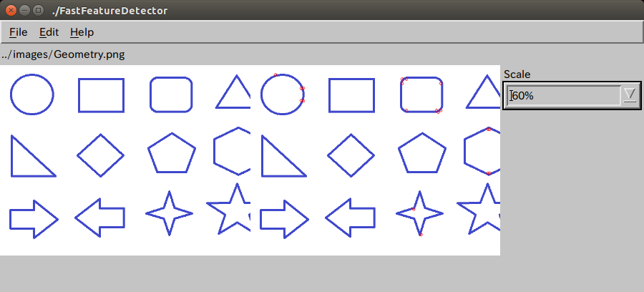Minimize the FastFeatureDetector window
Viewport: 644px width, 292px height.
click(x=24, y=11)
